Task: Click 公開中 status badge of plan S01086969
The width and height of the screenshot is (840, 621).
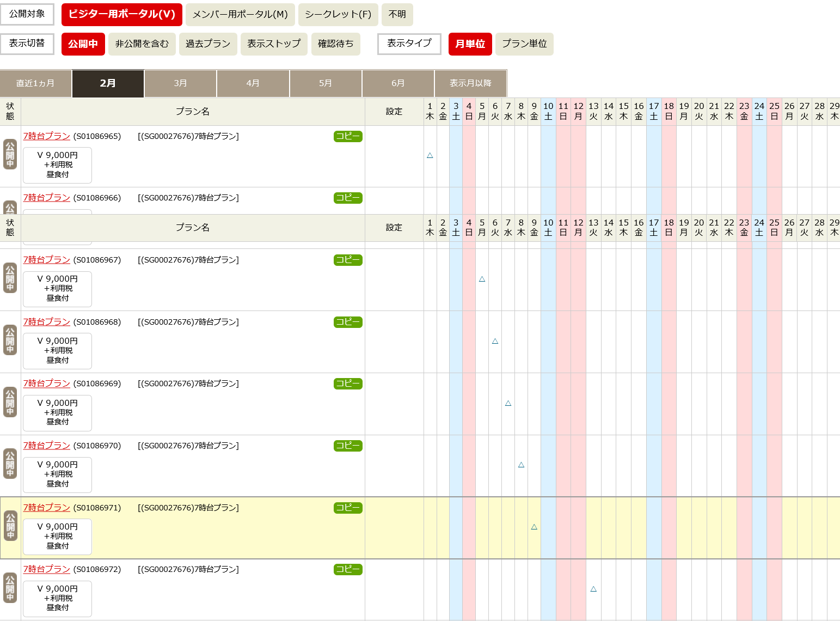Action: (x=10, y=402)
